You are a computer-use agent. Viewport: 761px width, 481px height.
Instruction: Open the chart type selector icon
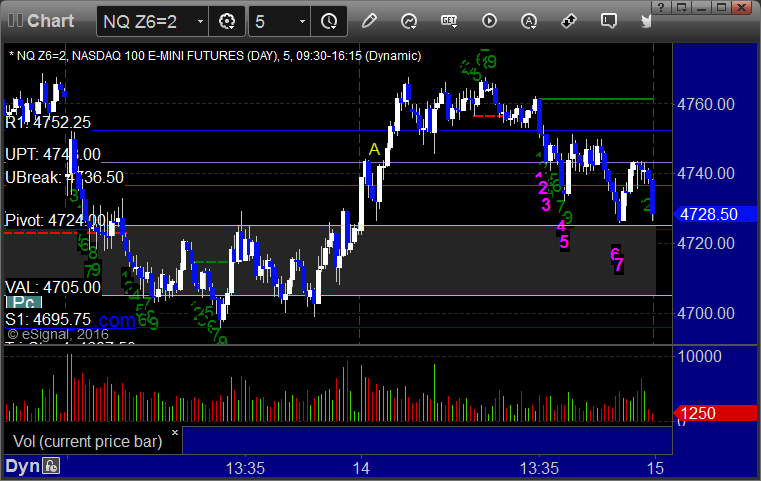[x=409, y=21]
